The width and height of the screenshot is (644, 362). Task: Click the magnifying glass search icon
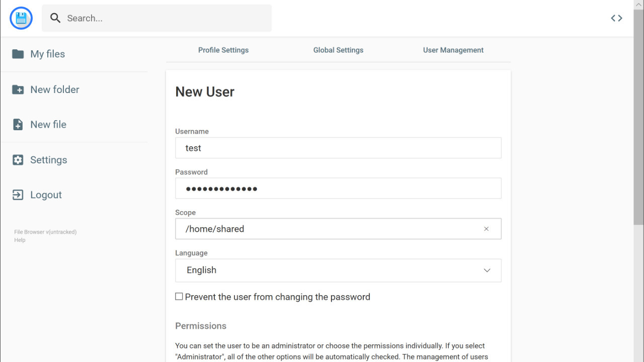(x=55, y=18)
